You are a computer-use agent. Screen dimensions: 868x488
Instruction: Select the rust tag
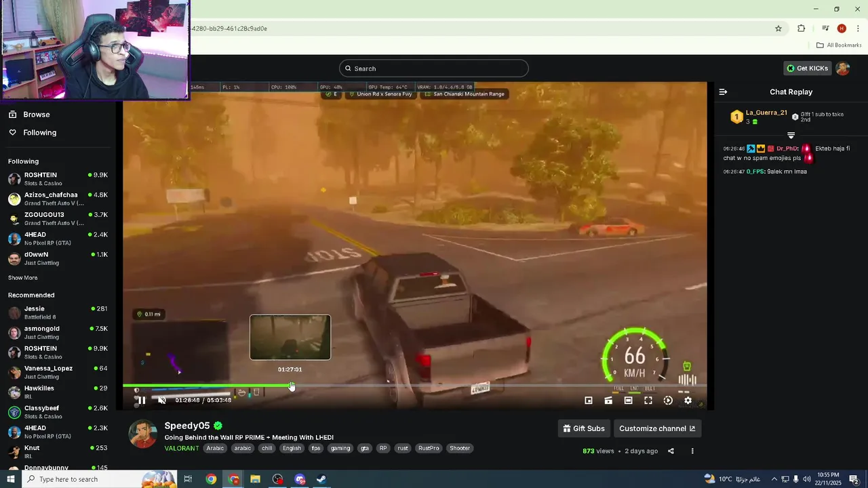[403, 448]
